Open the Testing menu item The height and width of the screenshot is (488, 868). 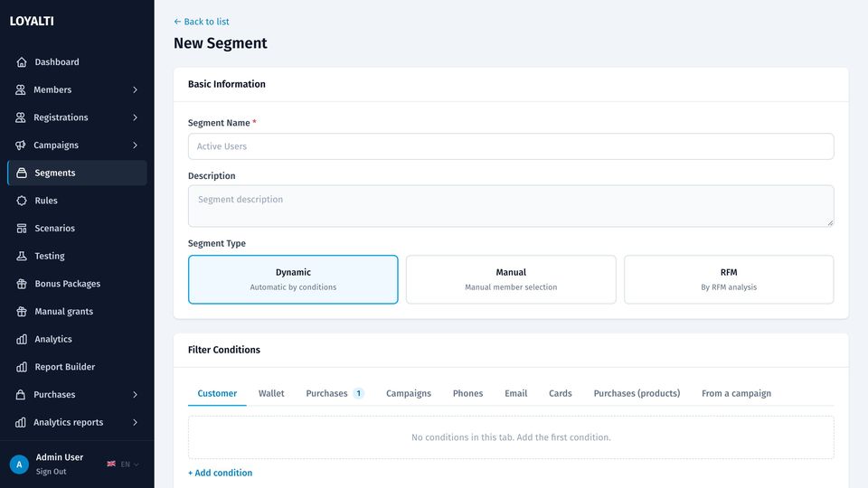point(77,256)
